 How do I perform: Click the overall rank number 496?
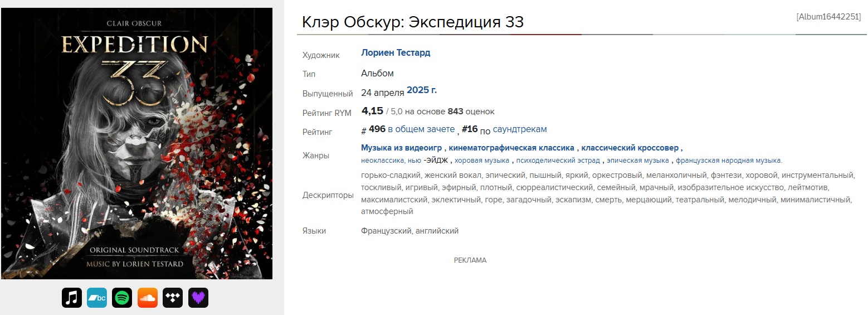click(x=377, y=129)
